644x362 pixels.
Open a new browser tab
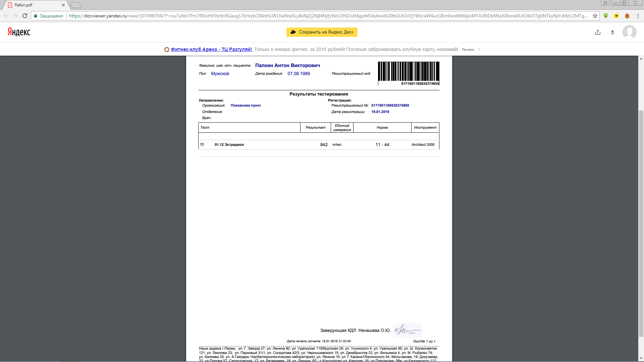[76, 5]
